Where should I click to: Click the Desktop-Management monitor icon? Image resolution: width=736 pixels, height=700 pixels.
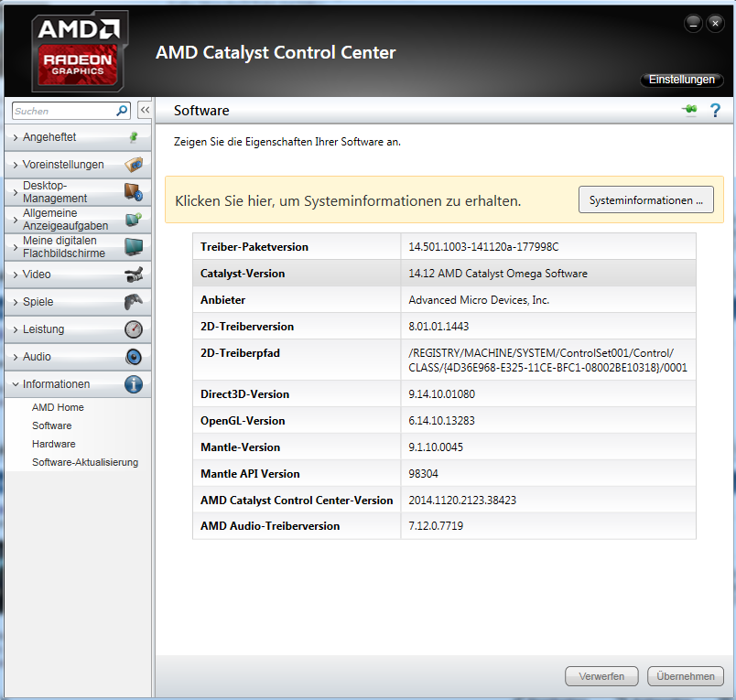tap(134, 192)
